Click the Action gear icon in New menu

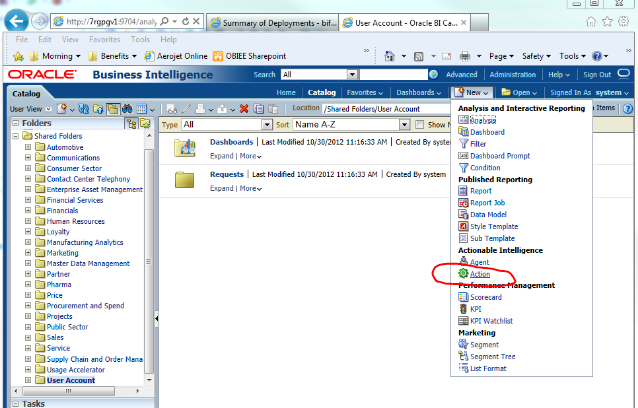463,273
